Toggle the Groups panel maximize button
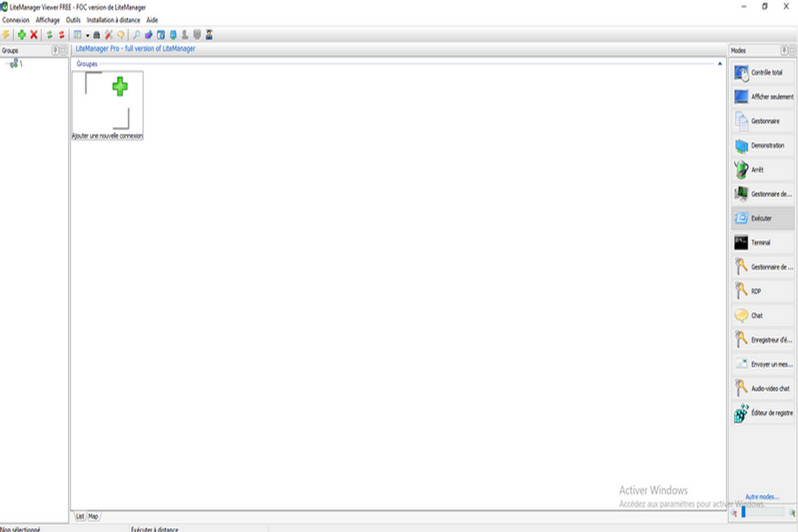 click(x=63, y=51)
